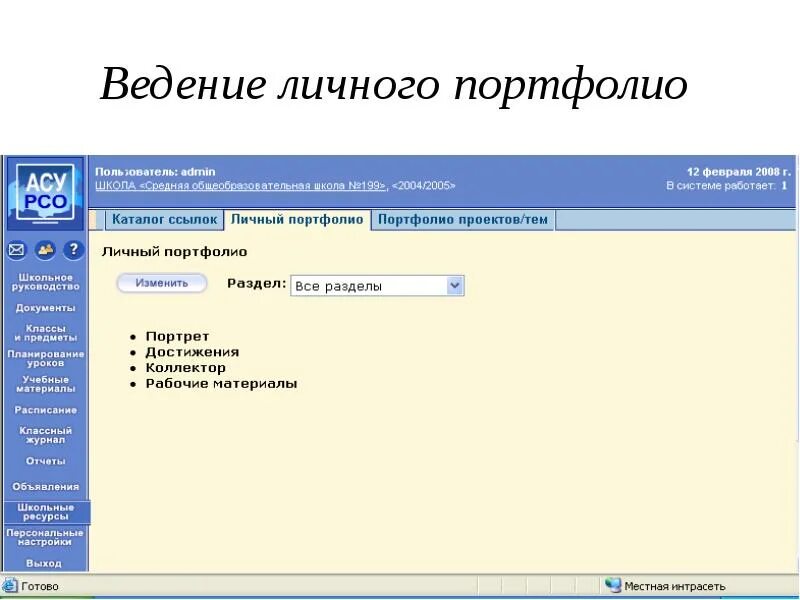Viewport: 800px width, 600px height.
Task: Switch to Каталог ссылок tab
Action: click(x=164, y=219)
